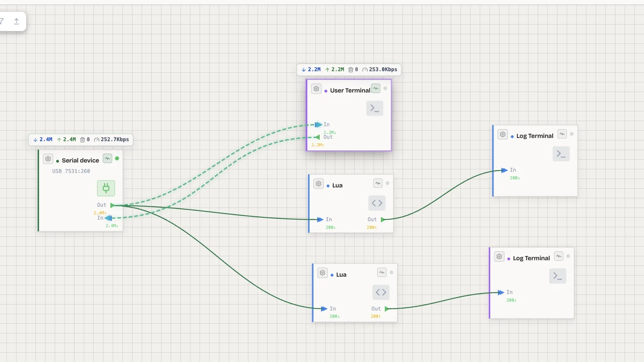Viewport: 644px width, 362px height.
Task: Click the upload icon in the top-left toolbar
Action: (x=16, y=21)
